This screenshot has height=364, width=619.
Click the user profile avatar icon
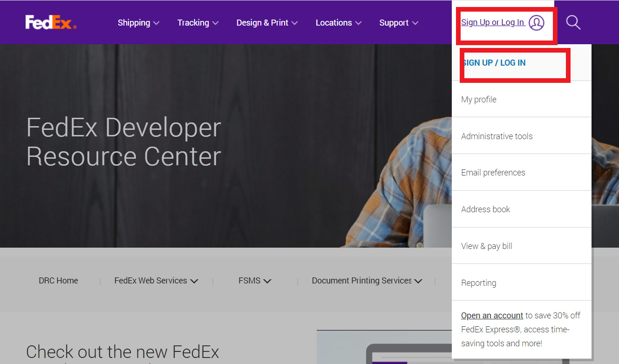[537, 22]
